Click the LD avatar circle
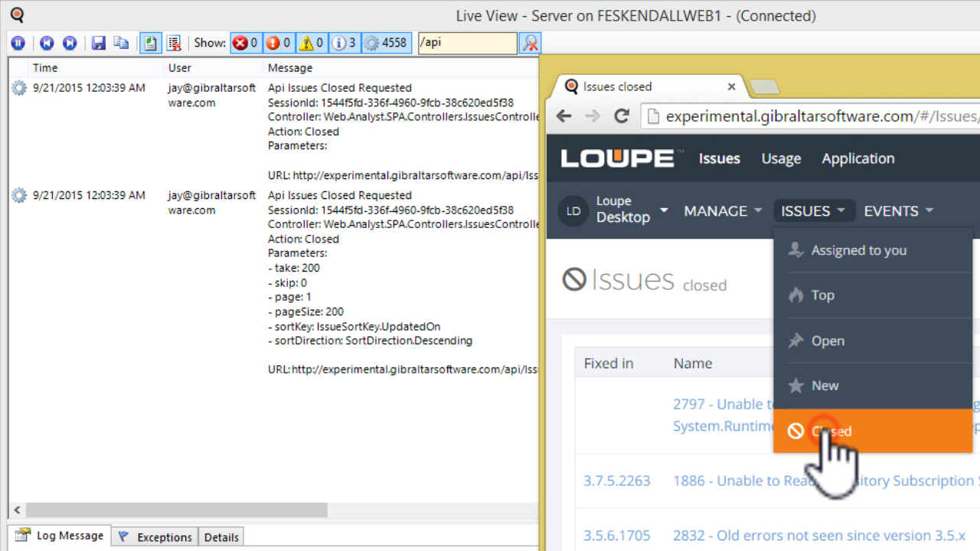 (573, 211)
